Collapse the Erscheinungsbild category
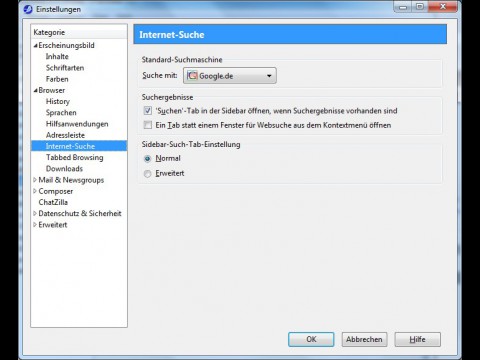Screen dimensions: 480x360 (35, 46)
